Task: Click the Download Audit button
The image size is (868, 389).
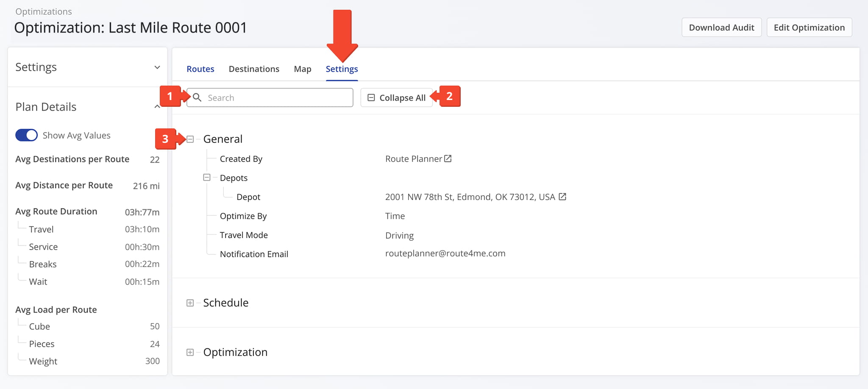Action: (721, 28)
